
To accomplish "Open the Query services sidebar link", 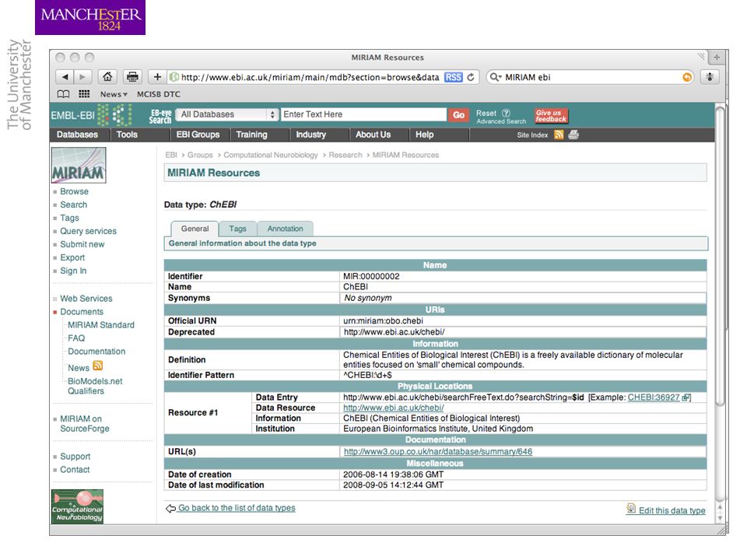I will click(88, 231).
